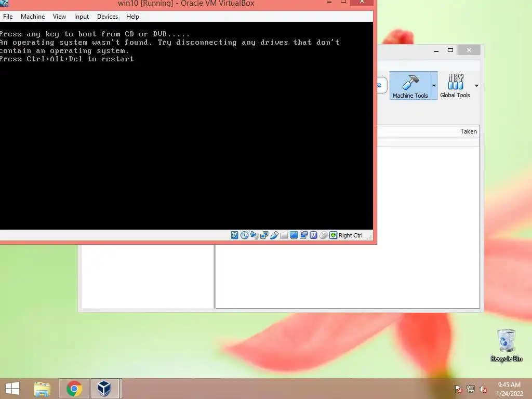Open the Recycle Bin desktop icon
Image resolution: width=532 pixels, height=399 pixels.
pos(506,345)
